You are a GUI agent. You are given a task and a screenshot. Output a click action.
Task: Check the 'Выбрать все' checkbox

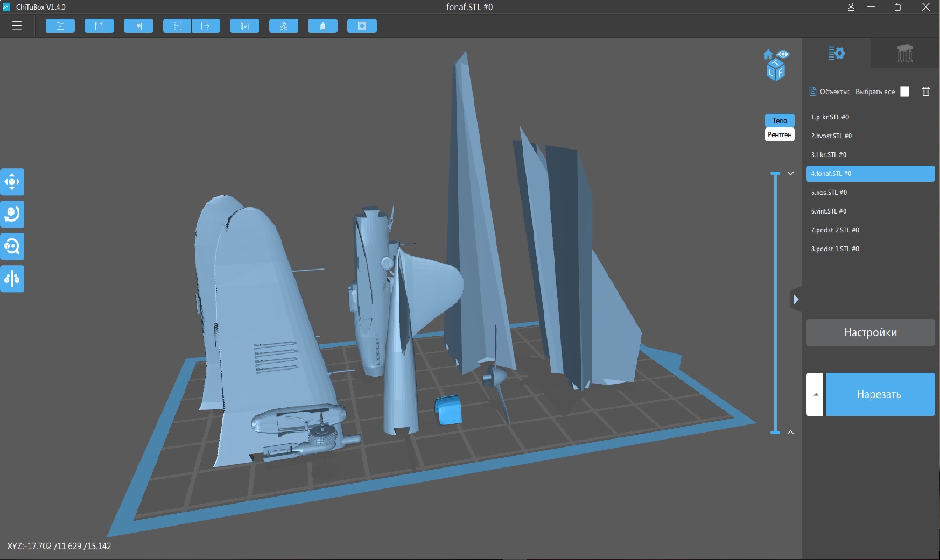(904, 91)
